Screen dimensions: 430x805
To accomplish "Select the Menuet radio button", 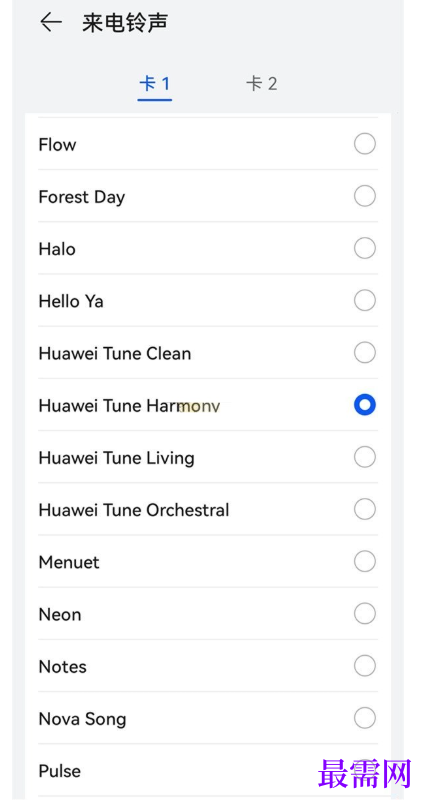I will (365, 561).
